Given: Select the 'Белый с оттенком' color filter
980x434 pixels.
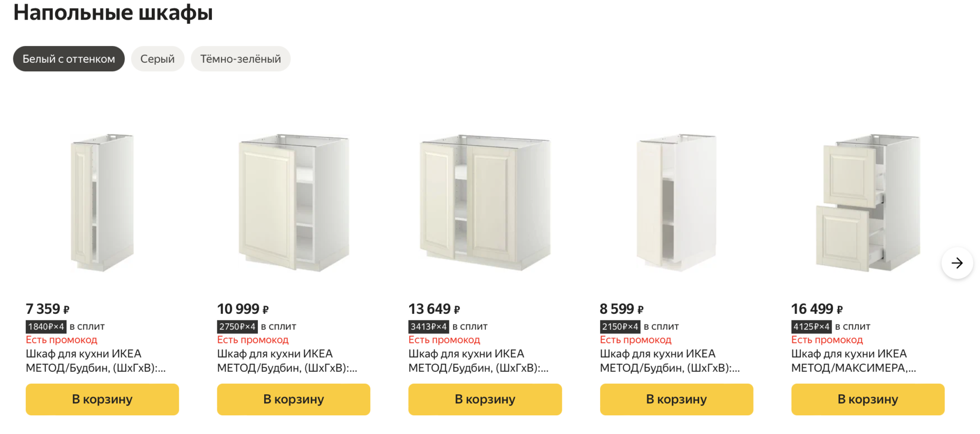Looking at the screenshot, I should pyautogui.click(x=68, y=59).
